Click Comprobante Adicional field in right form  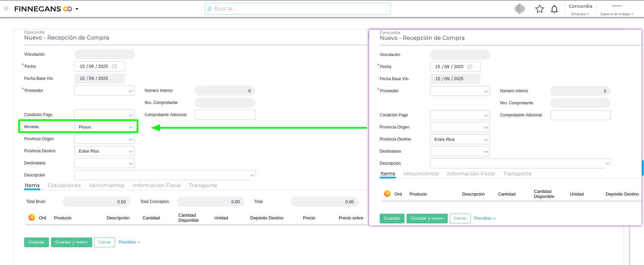(x=581, y=115)
